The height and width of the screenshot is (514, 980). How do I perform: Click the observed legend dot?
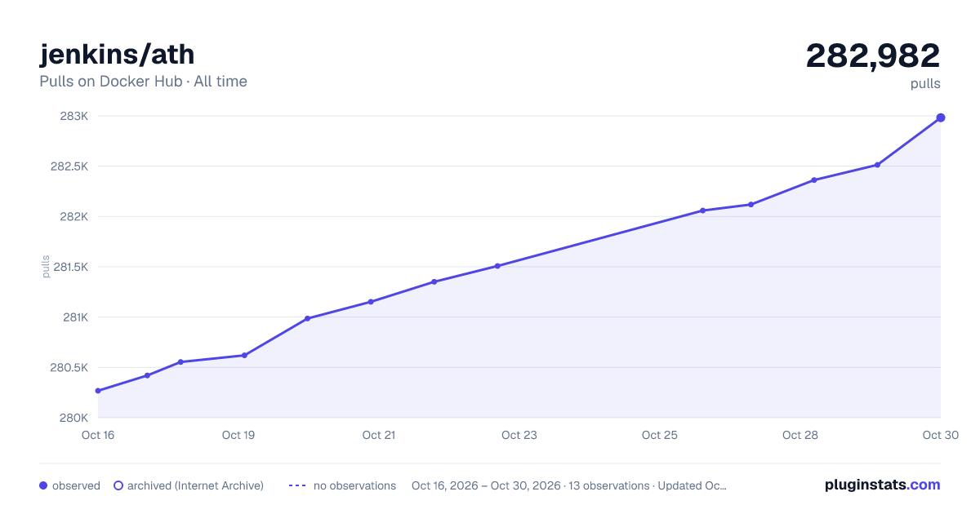[43, 485]
